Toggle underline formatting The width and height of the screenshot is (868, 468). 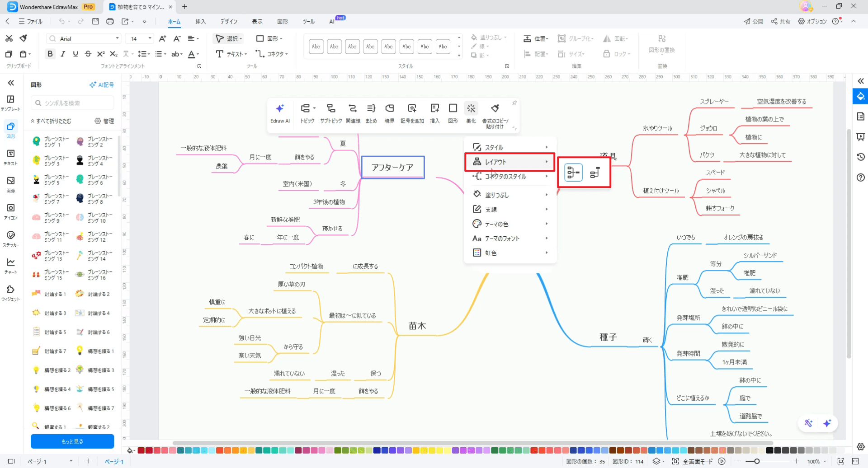pos(75,54)
